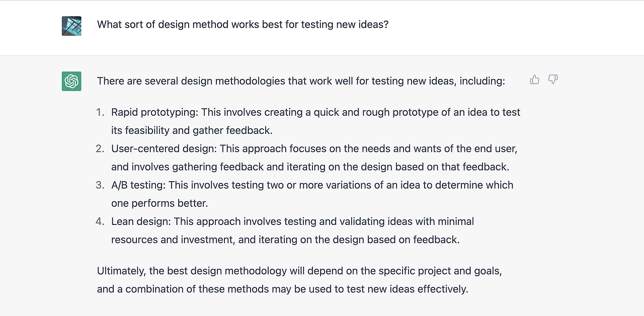Click list number 2 in the response
The width and height of the screenshot is (644, 316).
(x=100, y=148)
